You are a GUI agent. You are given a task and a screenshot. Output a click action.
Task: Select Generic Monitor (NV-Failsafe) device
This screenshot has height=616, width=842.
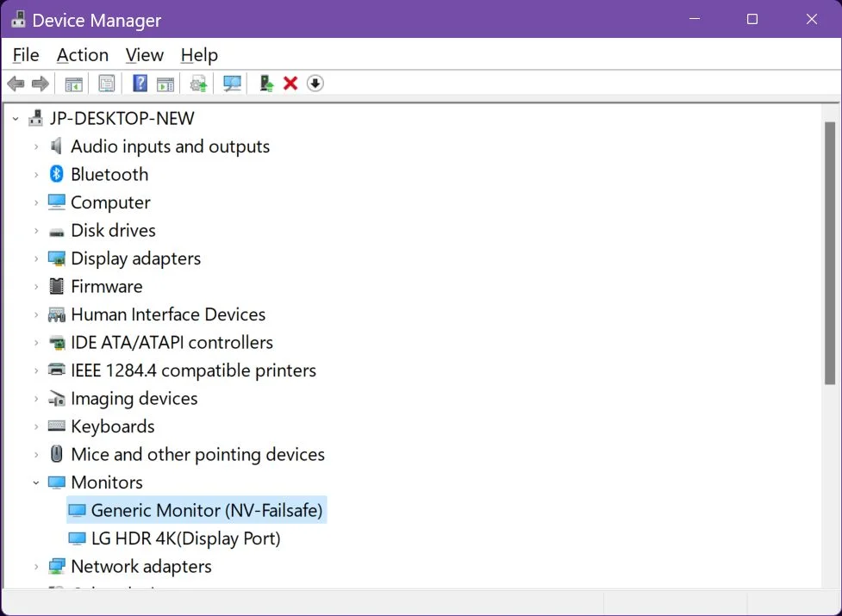196,510
